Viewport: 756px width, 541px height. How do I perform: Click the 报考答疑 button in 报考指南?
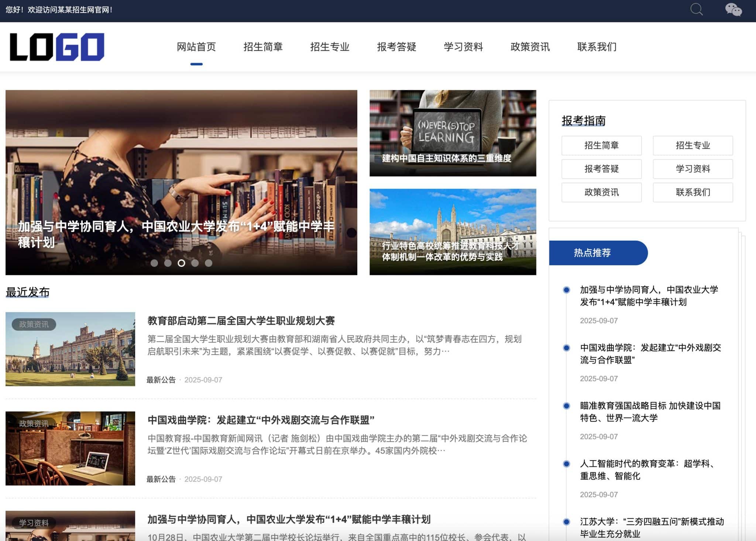[x=602, y=169]
